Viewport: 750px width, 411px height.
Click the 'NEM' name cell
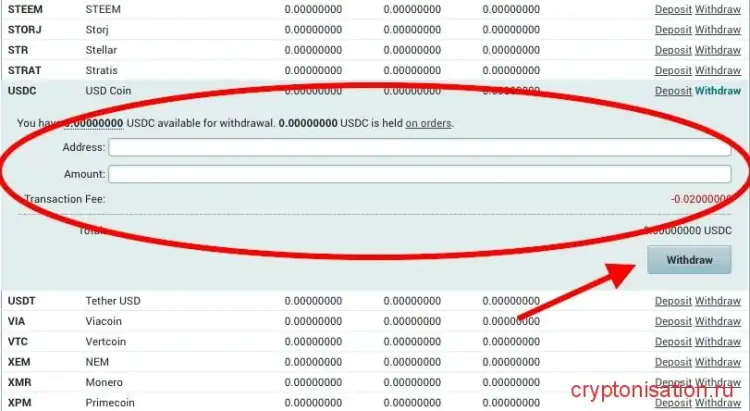pos(97,362)
